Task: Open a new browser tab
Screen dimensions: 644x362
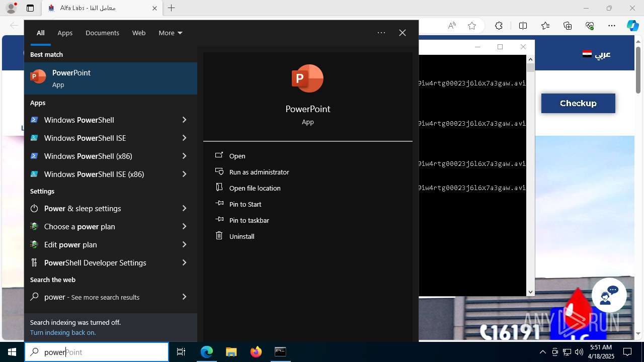Action: [x=171, y=8]
